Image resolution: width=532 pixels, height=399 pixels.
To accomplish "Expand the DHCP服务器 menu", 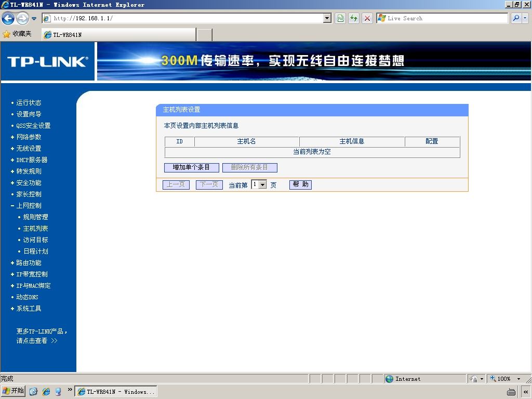I will (32, 160).
